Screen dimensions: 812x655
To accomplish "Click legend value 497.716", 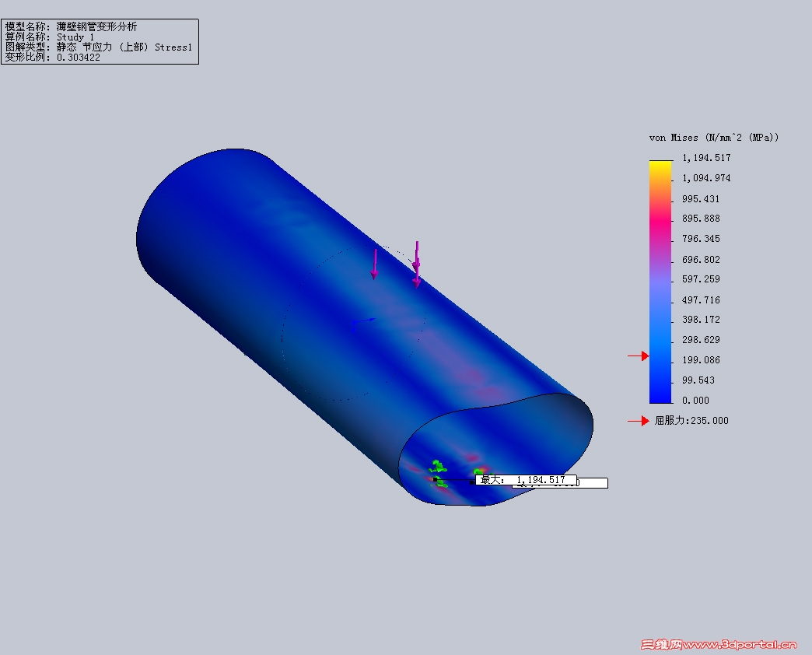I will (701, 299).
